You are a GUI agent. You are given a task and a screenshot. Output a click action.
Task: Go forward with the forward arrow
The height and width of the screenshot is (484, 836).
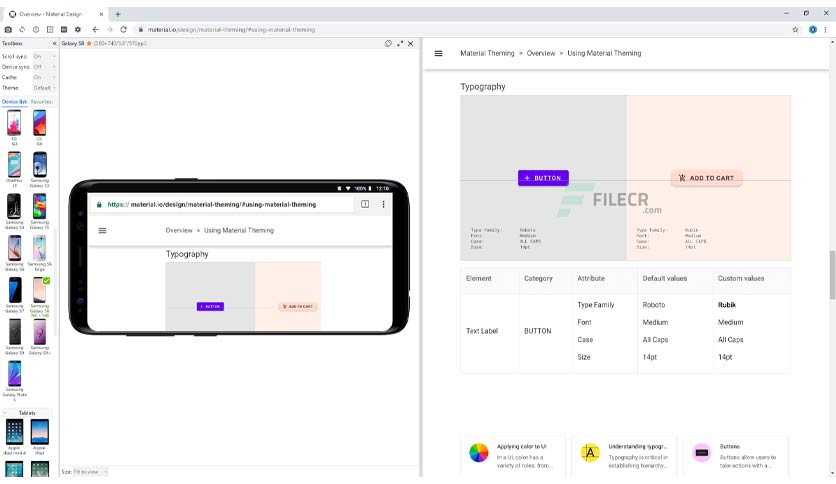coord(109,30)
